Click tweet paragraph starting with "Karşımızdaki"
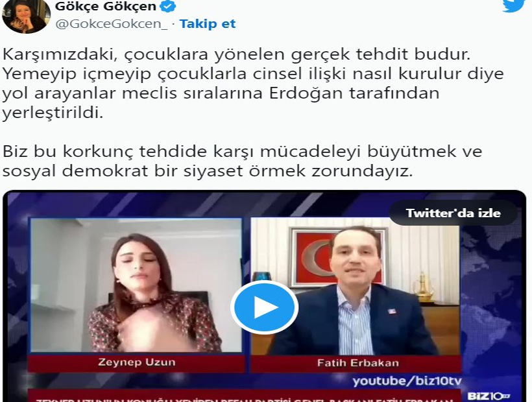Viewport: 532px width, 402px height. tap(253, 84)
